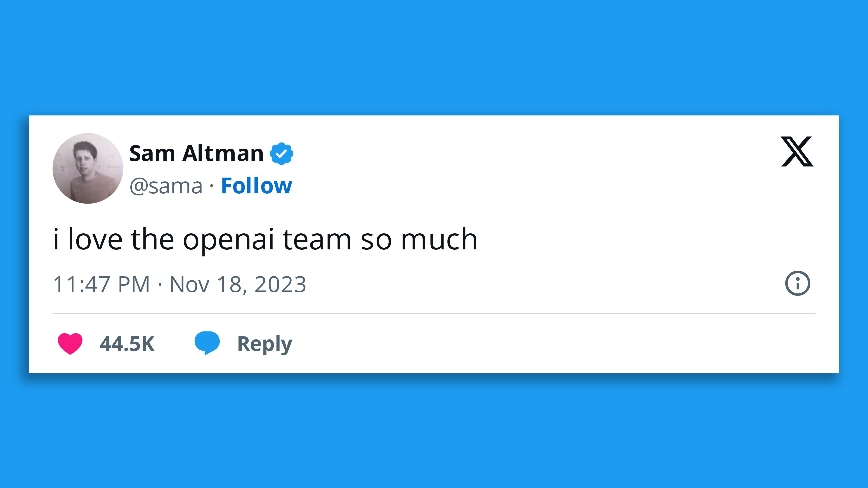The width and height of the screenshot is (868, 488).
Task: Click the dot separator before Follow
Action: pyautogui.click(x=212, y=186)
